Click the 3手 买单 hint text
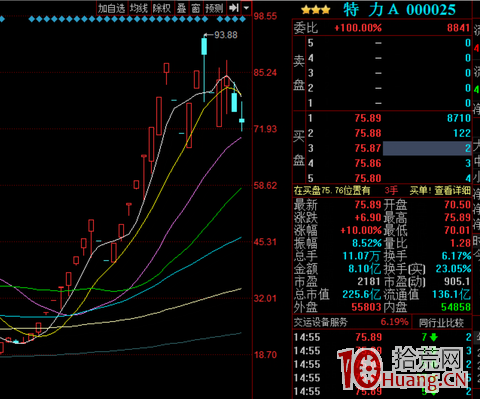This screenshot has height=399, width=480. click(408, 191)
